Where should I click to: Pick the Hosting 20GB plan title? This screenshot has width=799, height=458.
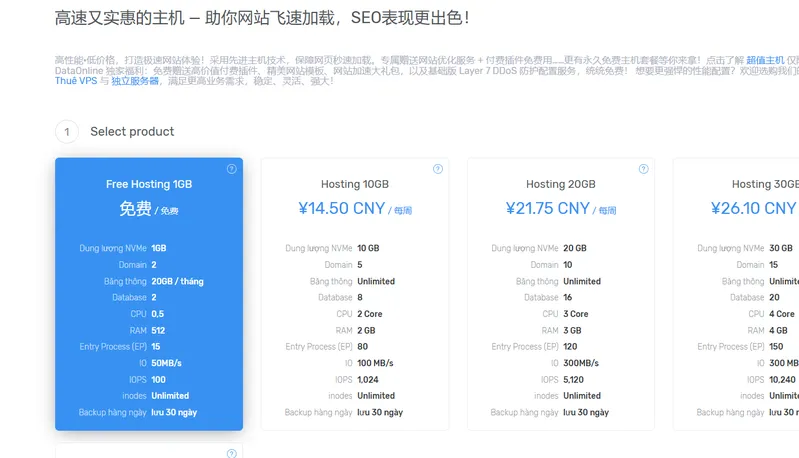(560, 184)
